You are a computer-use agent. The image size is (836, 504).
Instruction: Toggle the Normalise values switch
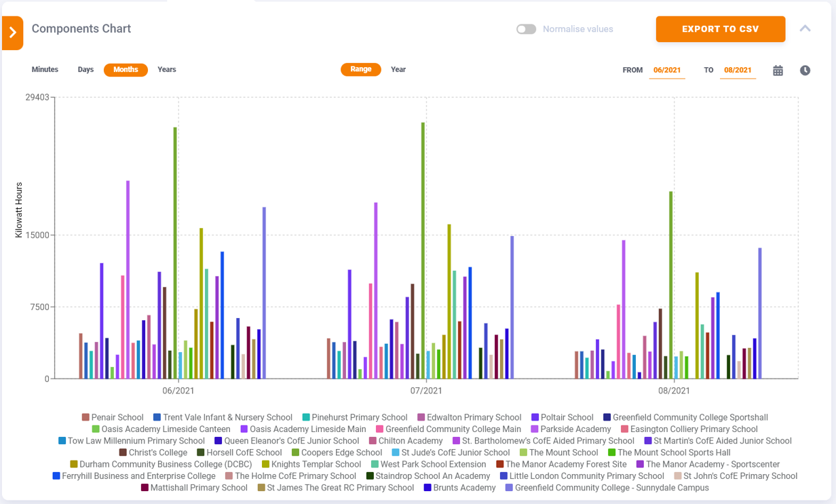click(526, 29)
